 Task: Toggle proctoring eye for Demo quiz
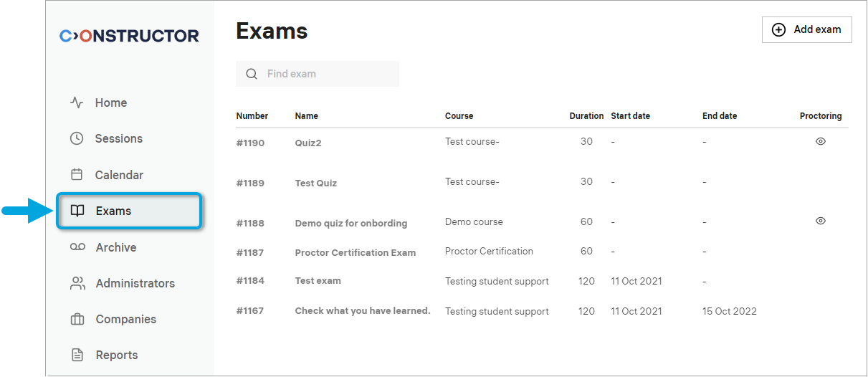click(x=821, y=221)
